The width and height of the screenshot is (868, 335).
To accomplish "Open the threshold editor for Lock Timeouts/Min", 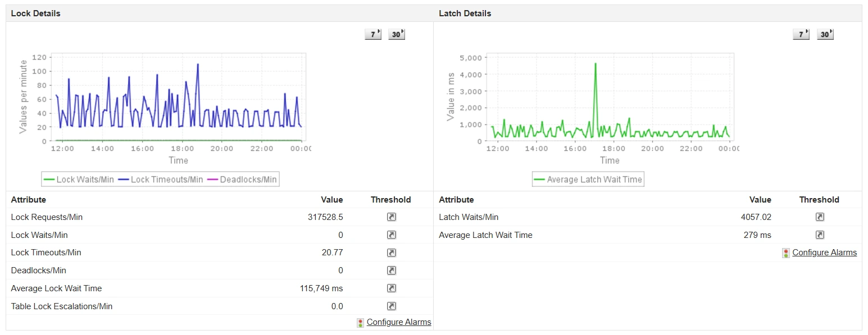I will tap(392, 253).
